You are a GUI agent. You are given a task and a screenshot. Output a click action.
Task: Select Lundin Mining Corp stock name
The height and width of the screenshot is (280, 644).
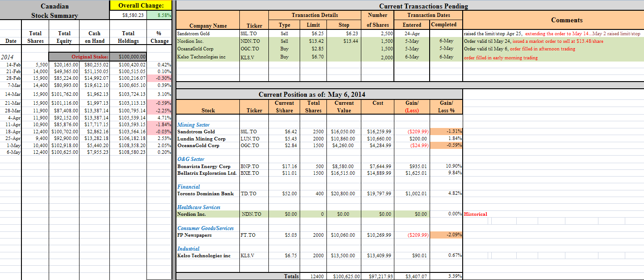pos(201,139)
